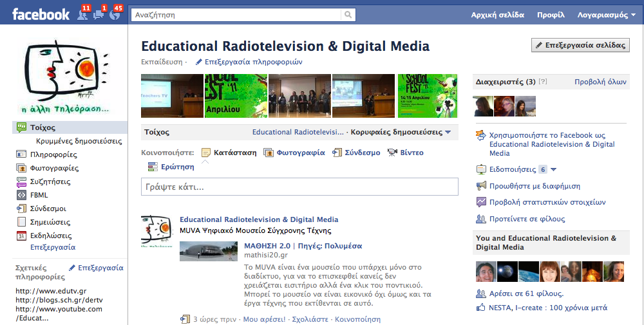Click 3 ώρες πριν post timestamp
The width and height of the screenshot is (644, 325).
pyautogui.click(x=215, y=319)
